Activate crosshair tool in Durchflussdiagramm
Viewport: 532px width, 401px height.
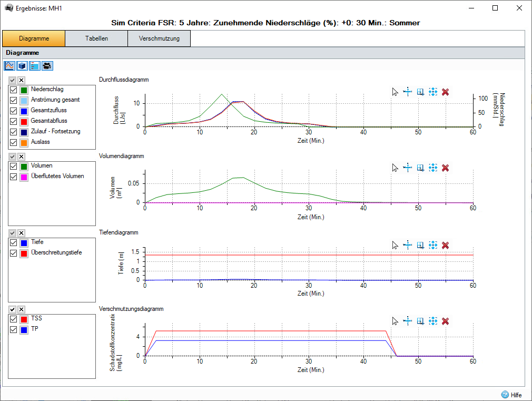(x=408, y=92)
